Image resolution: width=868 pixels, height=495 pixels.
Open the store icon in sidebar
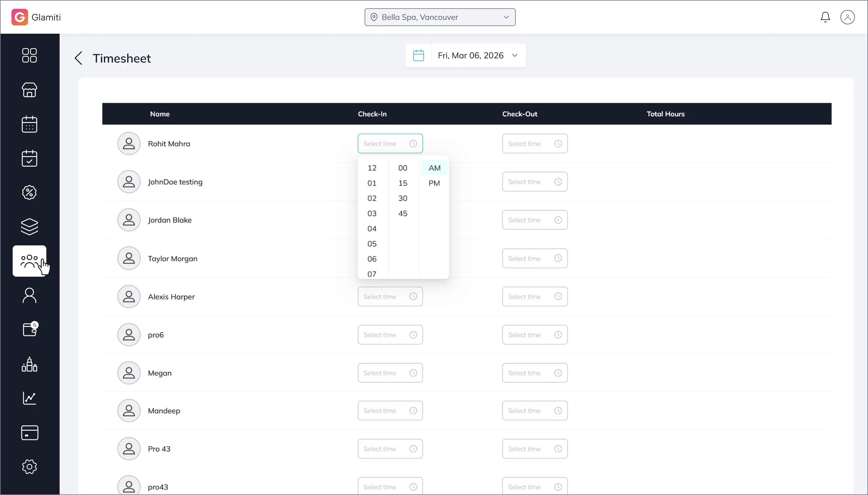(x=29, y=90)
